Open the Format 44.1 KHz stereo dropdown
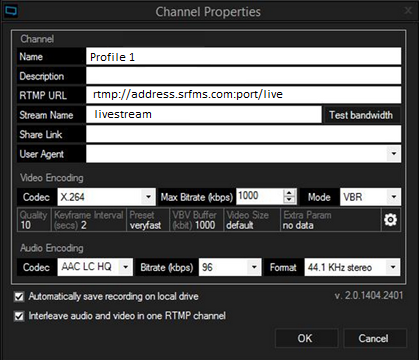419x360 pixels. pyautogui.click(x=393, y=267)
